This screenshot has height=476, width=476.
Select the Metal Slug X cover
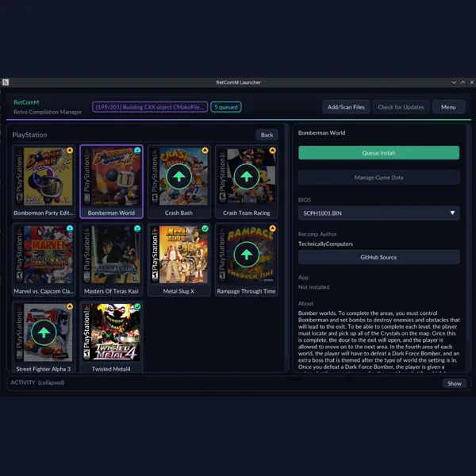pos(179,255)
